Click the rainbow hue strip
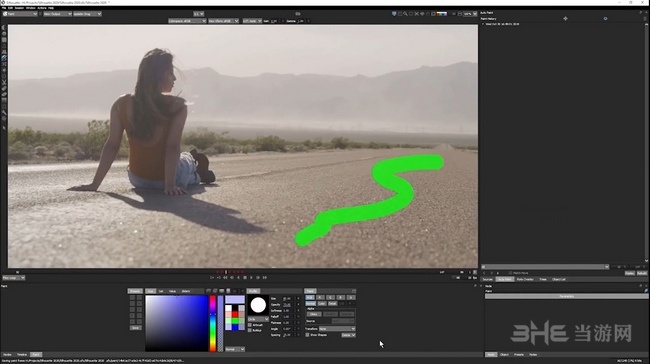The width and height of the screenshot is (650, 364). (x=213, y=323)
